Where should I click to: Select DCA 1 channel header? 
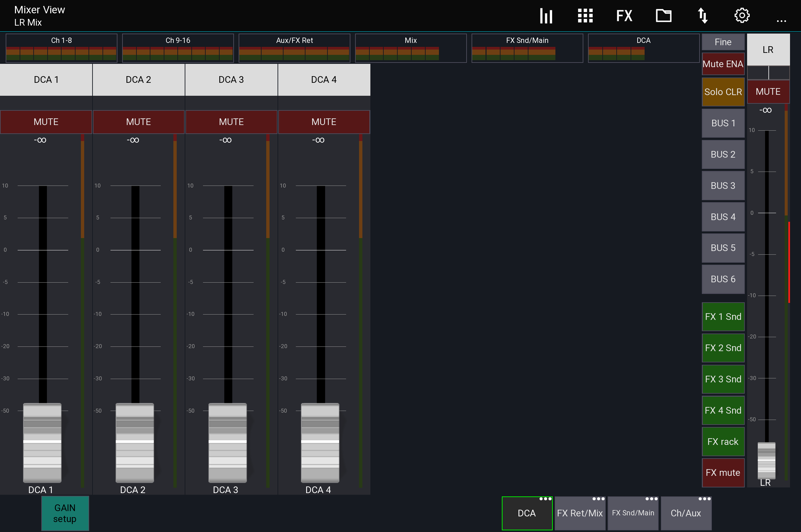pos(46,80)
